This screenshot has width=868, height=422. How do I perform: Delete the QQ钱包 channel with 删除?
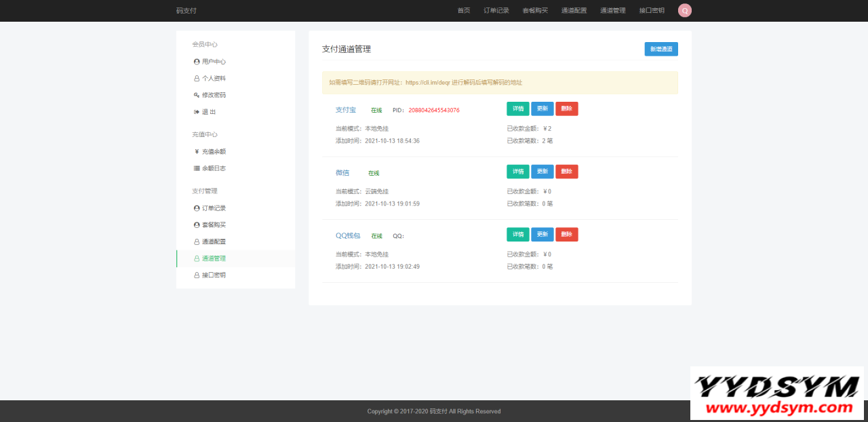(x=567, y=235)
